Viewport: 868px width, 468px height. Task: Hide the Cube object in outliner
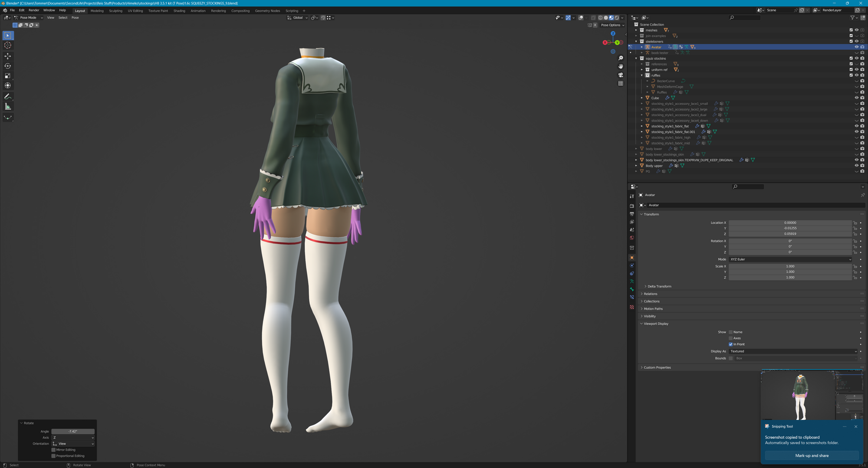click(x=856, y=98)
